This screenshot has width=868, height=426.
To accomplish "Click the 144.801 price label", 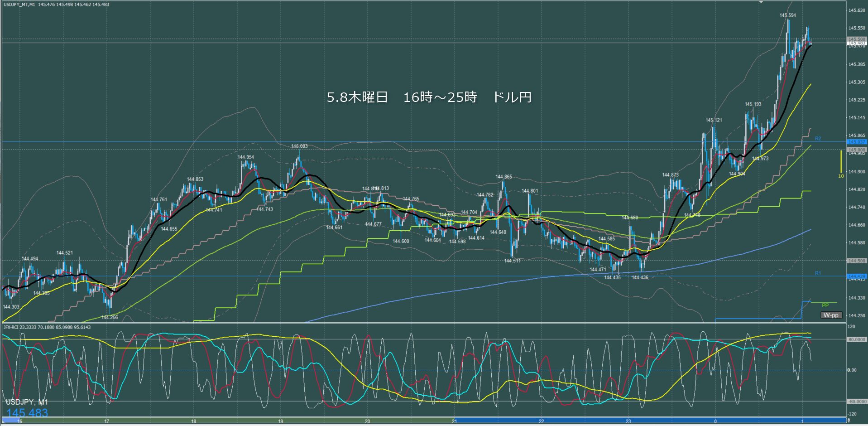I will [530, 191].
